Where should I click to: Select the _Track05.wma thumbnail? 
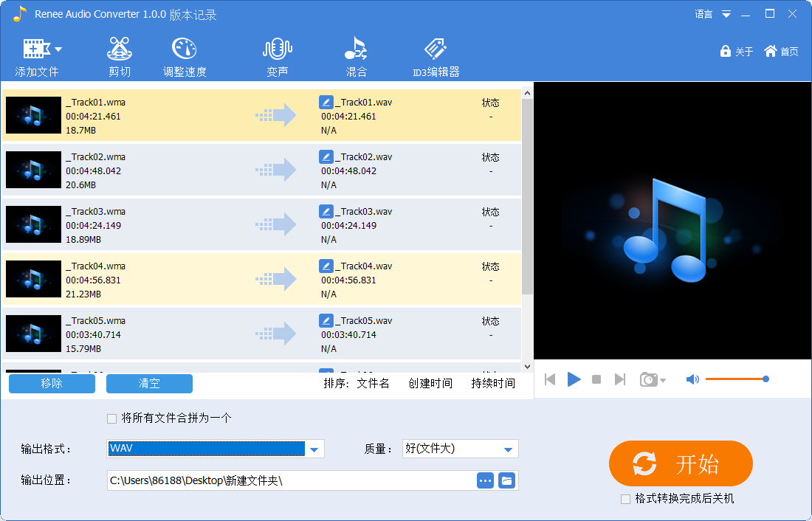click(34, 334)
